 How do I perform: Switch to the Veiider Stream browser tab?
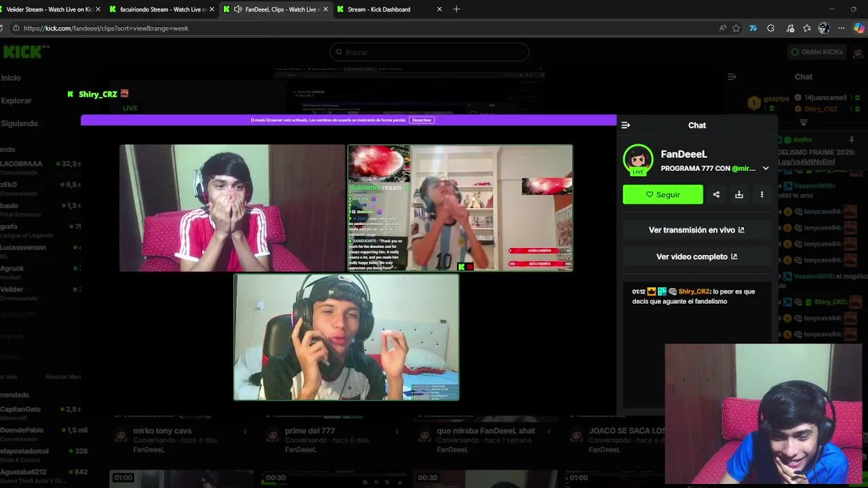pyautogui.click(x=49, y=9)
